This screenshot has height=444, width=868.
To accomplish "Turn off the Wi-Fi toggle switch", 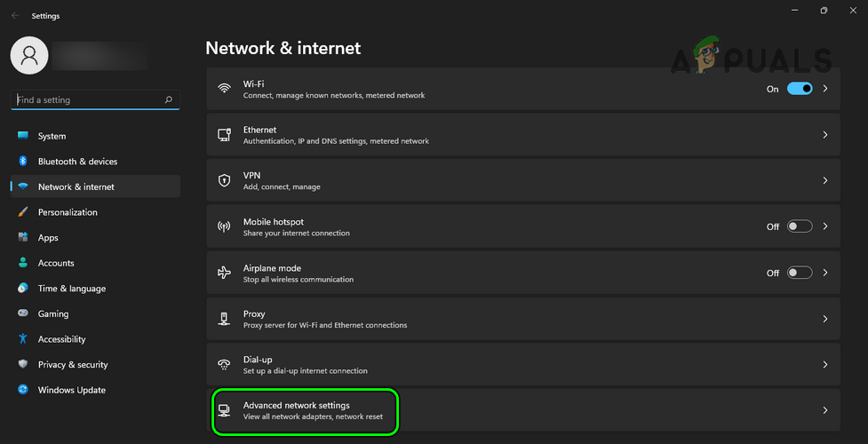I will pyautogui.click(x=800, y=89).
